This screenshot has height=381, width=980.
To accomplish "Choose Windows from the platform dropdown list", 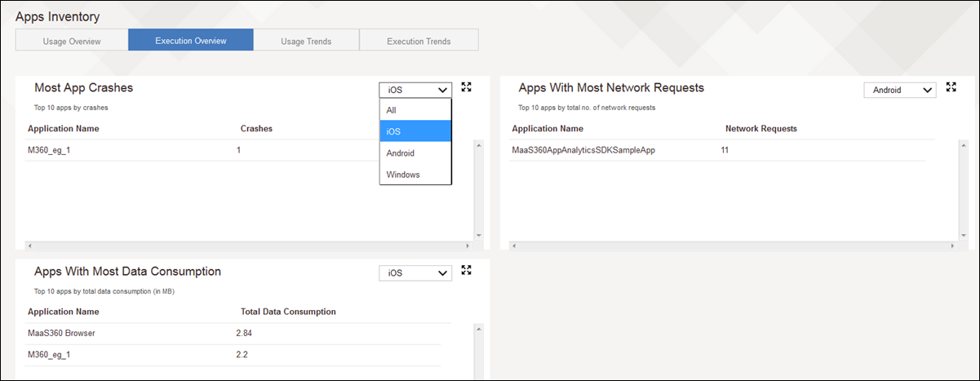I will coord(415,175).
